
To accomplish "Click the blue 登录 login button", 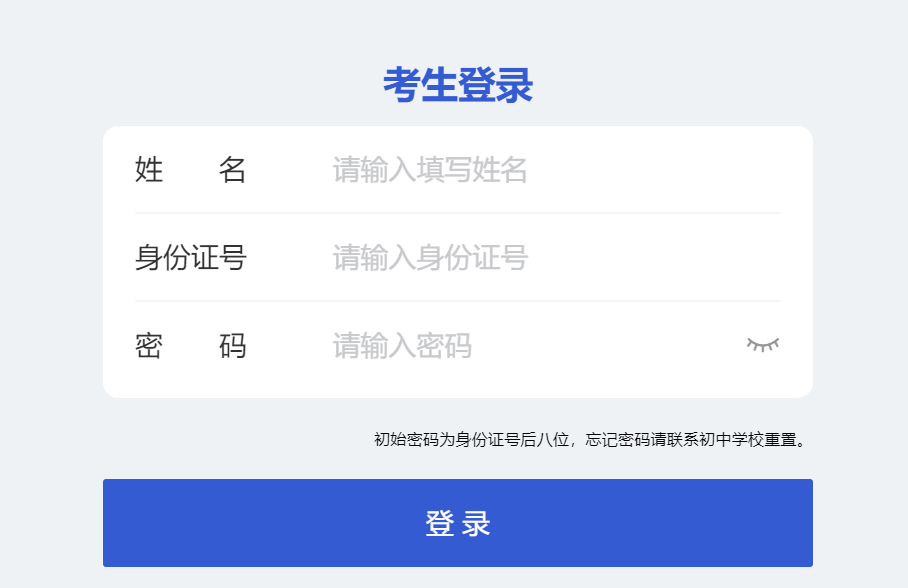I will tap(458, 523).
